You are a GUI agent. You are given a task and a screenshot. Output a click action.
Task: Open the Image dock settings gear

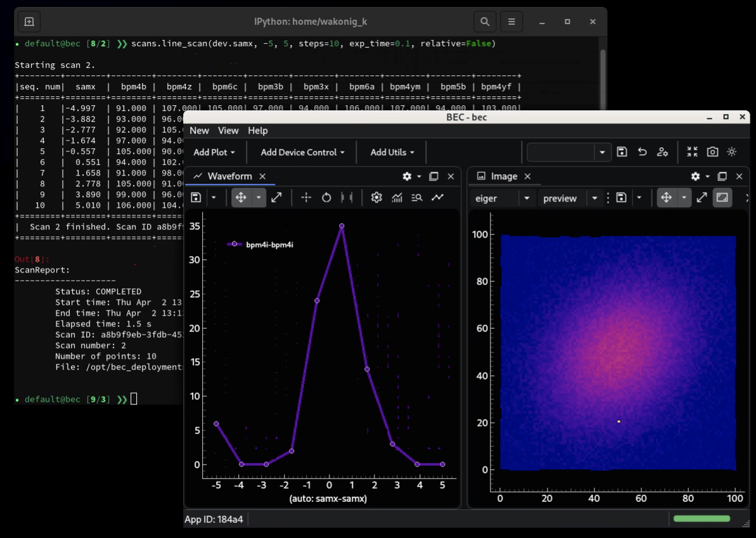click(695, 176)
